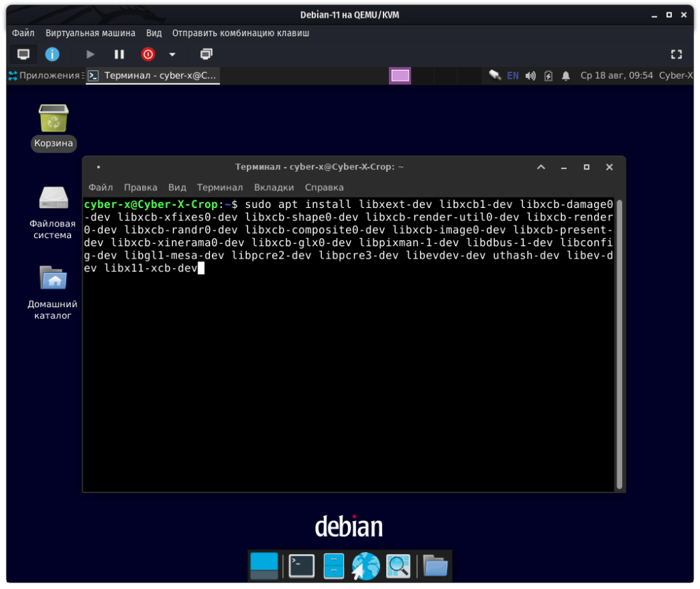Expand the shutdown options dropdown arrow
The width and height of the screenshot is (700, 589).
coord(172,55)
